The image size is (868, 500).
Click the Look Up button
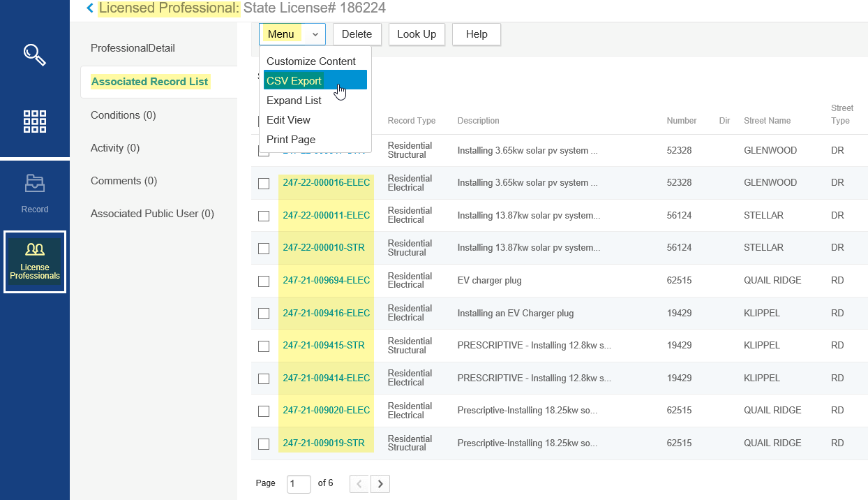click(x=417, y=34)
